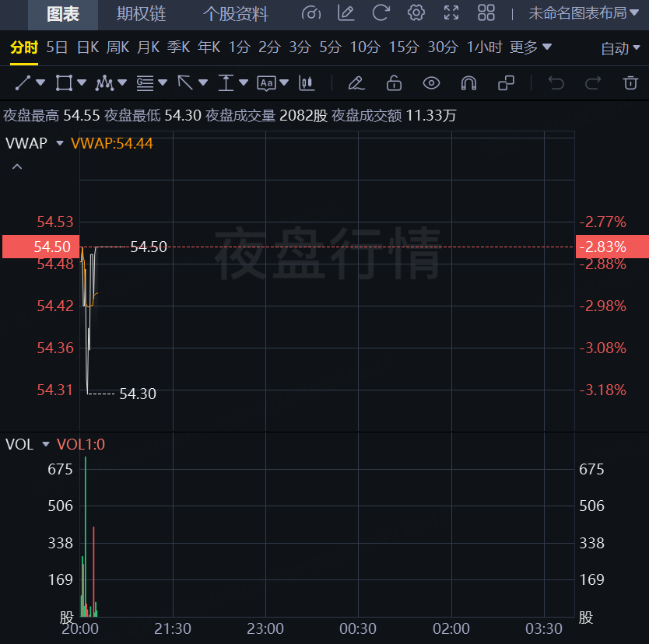Image resolution: width=649 pixels, height=644 pixels.
Task: Open the VWAP indicator dropdown arrow
Action: point(60,143)
